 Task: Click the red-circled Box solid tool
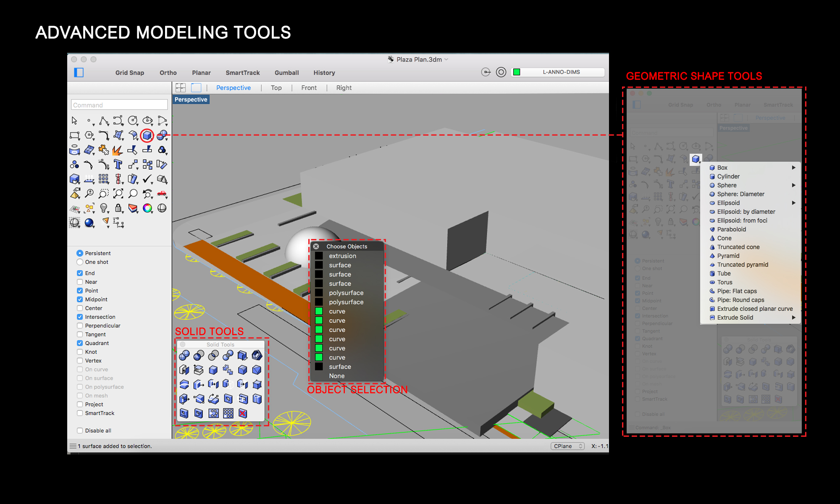pos(147,135)
